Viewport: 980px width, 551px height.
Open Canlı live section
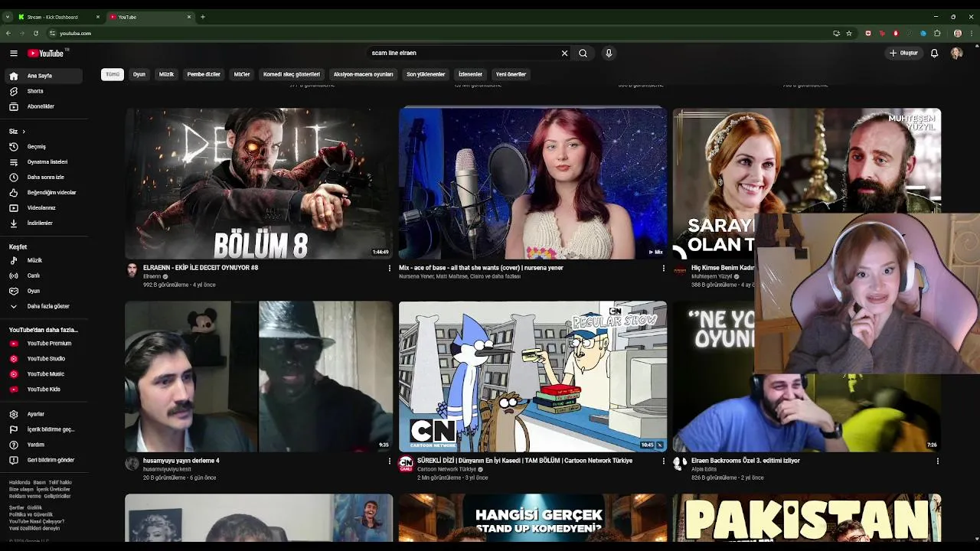pyautogui.click(x=43, y=275)
